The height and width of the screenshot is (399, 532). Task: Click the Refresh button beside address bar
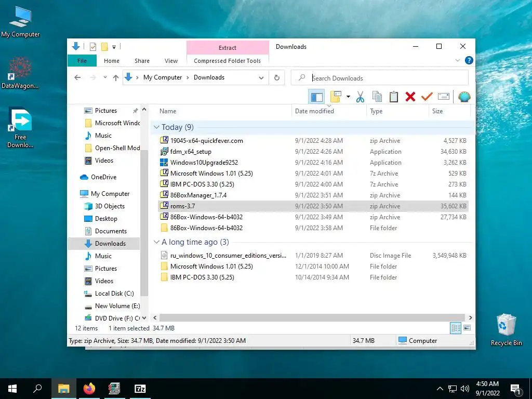[277, 78]
